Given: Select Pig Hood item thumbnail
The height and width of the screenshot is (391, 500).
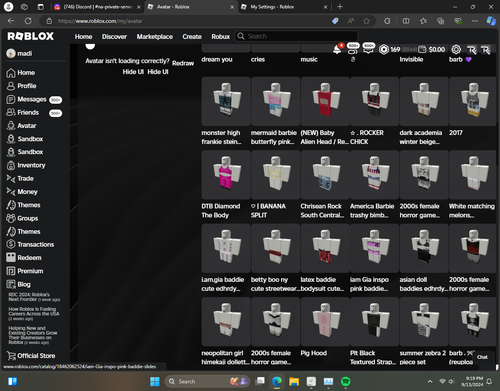Looking at the screenshot, I should 325,322.
